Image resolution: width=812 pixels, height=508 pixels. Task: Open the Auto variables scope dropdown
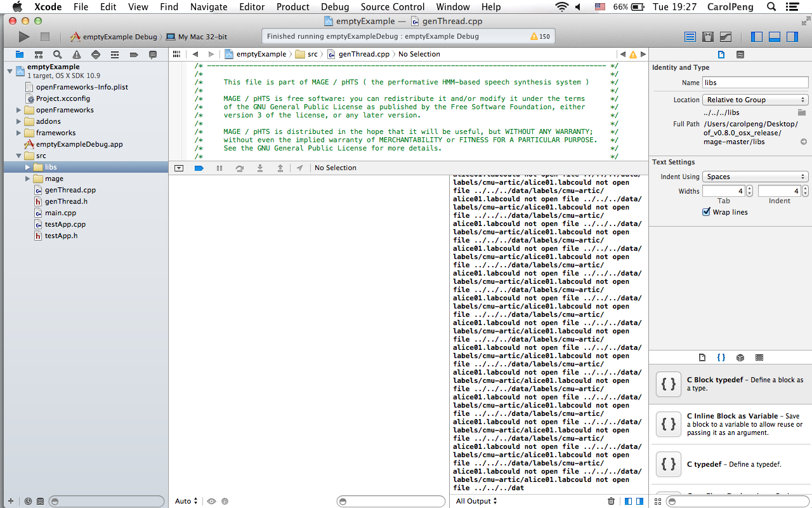tap(187, 501)
